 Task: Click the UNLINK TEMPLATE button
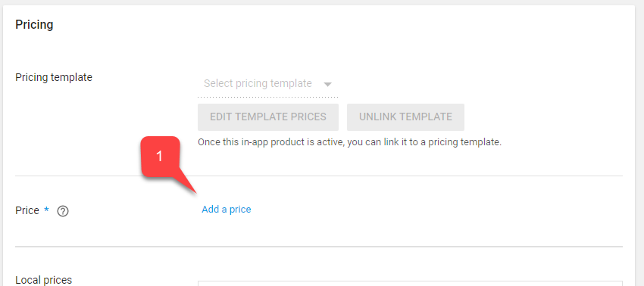[x=405, y=117]
